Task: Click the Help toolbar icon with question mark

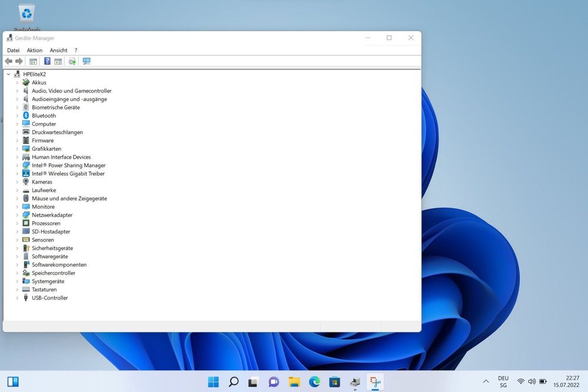Action: point(47,61)
